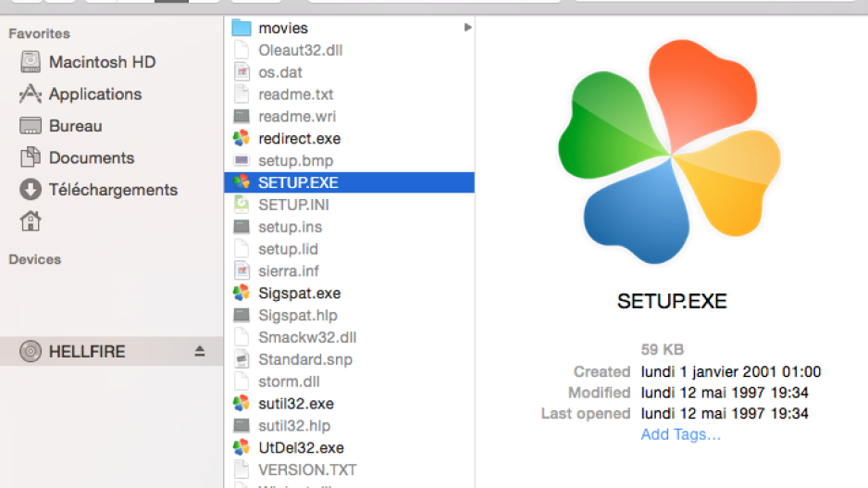Viewport: 868px width, 488px height.
Task: Click the Modified date value
Action: click(x=725, y=393)
